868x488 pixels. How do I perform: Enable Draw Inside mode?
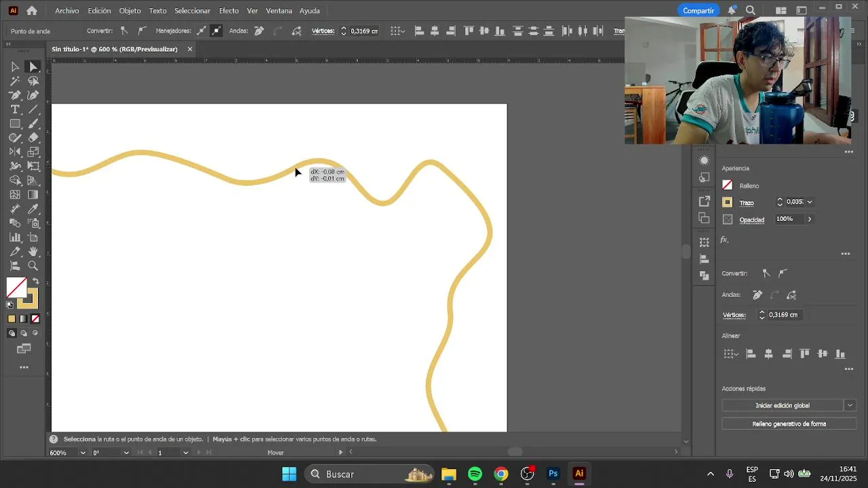35,333
